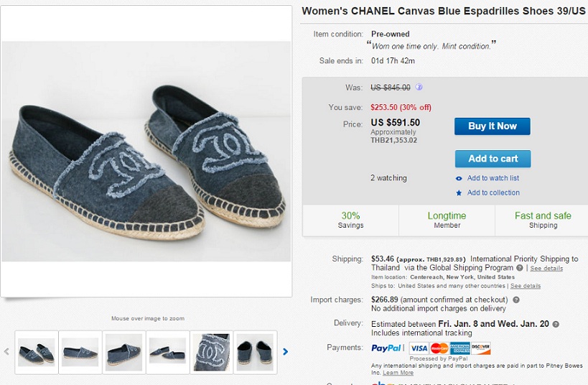This screenshot has width=588, height=385.
Task: Click the Visa card icon
Action: 419,348
